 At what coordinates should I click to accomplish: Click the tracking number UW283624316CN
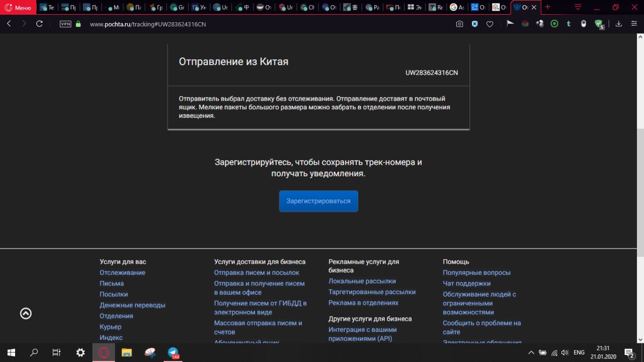(432, 73)
